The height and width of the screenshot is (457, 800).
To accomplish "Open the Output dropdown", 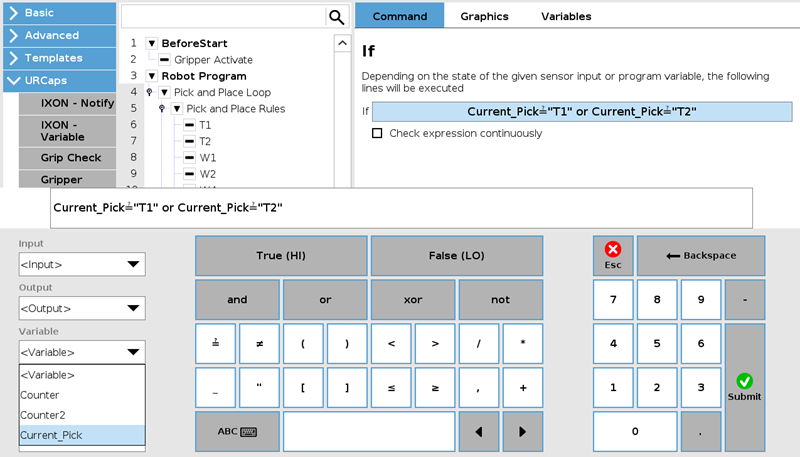I will pyautogui.click(x=82, y=308).
